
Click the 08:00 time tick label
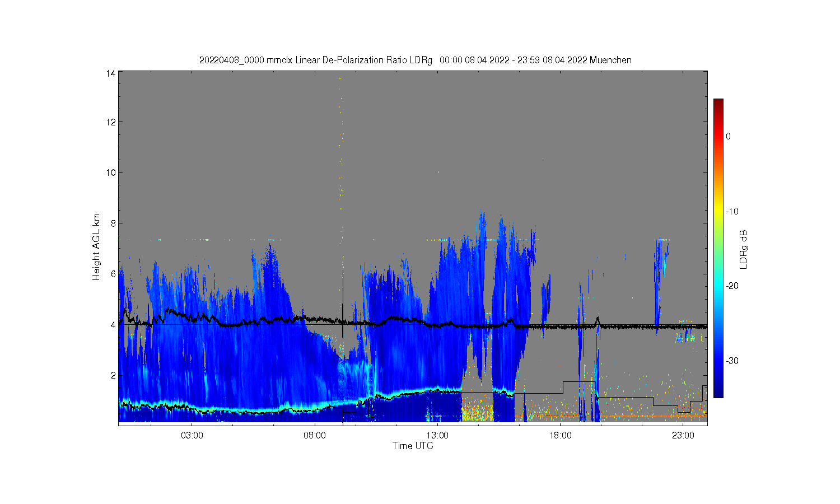315,435
